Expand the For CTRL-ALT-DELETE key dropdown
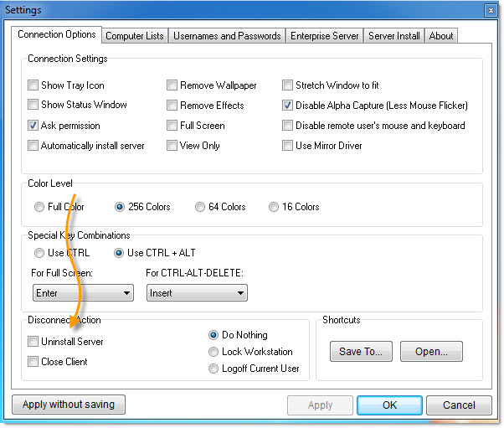The width and height of the screenshot is (504, 428). (x=197, y=293)
